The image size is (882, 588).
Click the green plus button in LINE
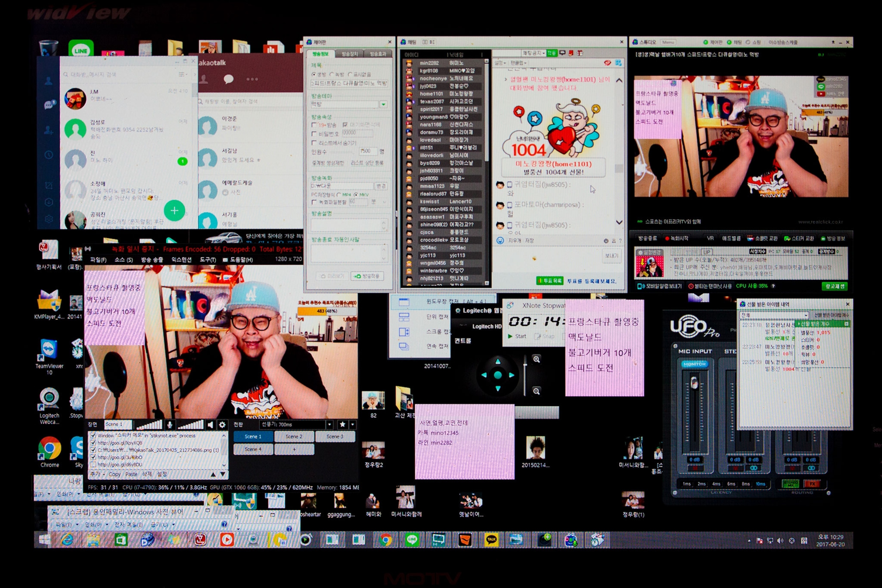coord(174,210)
